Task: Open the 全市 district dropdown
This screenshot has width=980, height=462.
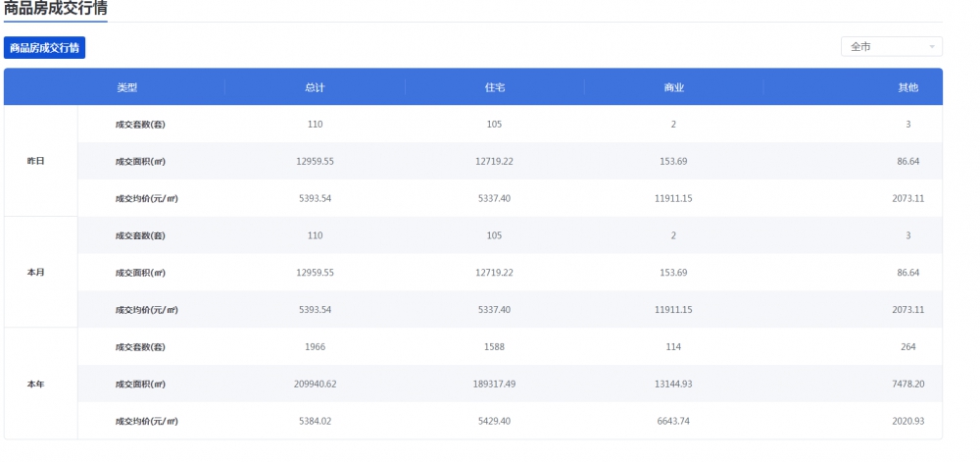Action: [891, 47]
